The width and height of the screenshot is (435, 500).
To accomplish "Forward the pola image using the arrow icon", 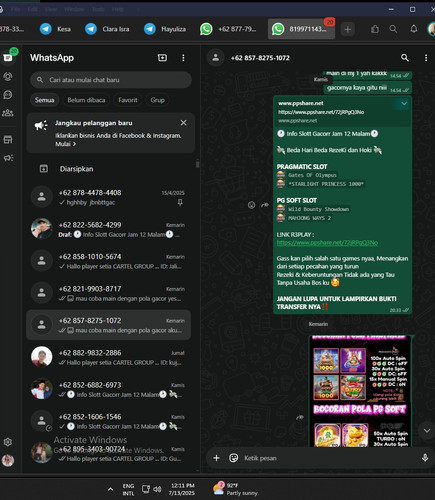I will (x=300, y=417).
